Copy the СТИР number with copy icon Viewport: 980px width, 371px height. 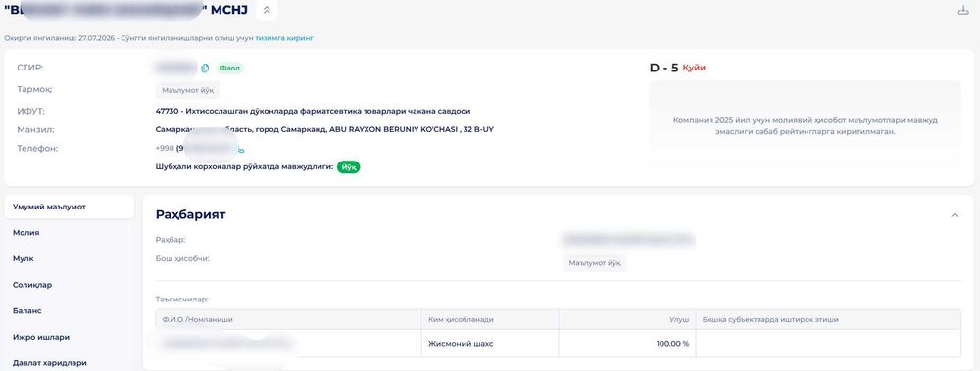point(205,69)
